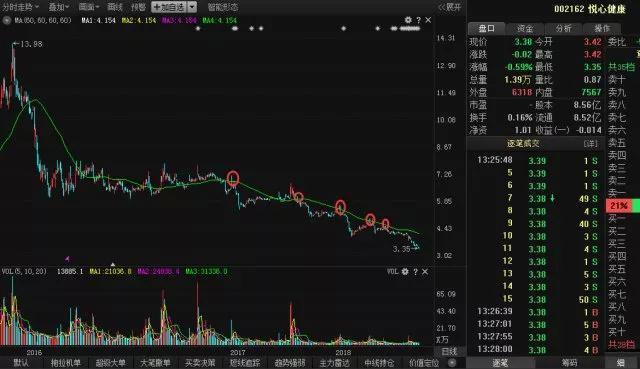Click the 2017 date on time axis
Viewport: 640px width, 369px height.
(x=238, y=352)
